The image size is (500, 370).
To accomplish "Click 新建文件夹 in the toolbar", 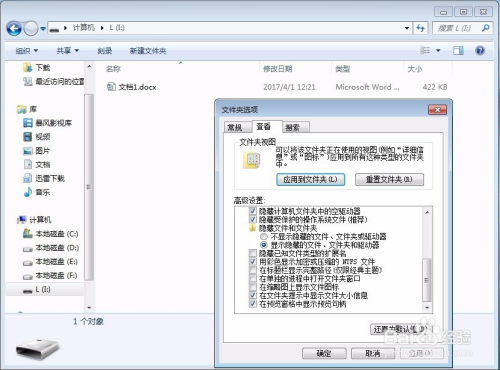I will point(148,51).
